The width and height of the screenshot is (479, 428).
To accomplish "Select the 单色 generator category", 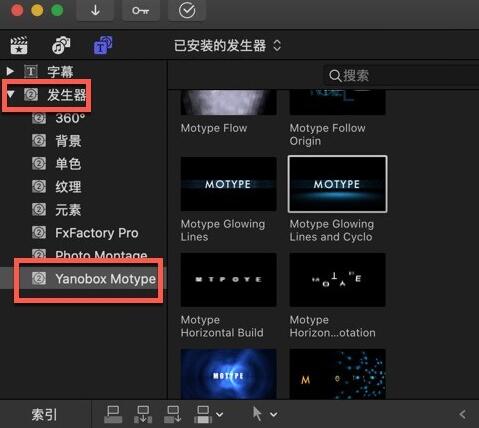I will 68,164.
